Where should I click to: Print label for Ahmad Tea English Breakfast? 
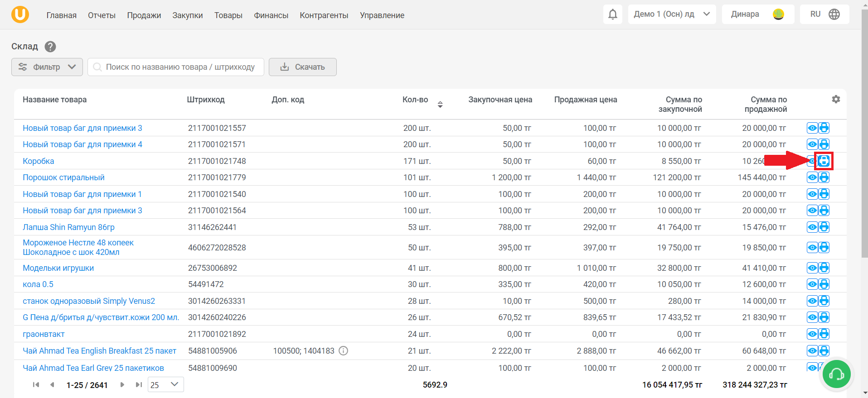click(x=824, y=350)
